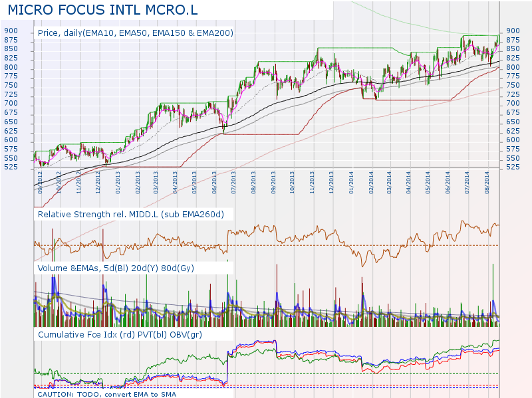Viewport: 532px width, 398px height.
Task: Click 900 on the right price axis
Action: point(513,31)
